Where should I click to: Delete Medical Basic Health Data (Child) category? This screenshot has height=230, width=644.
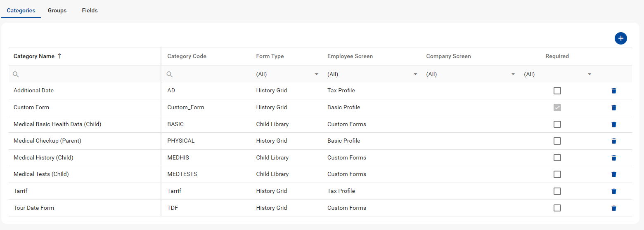pyautogui.click(x=613, y=124)
